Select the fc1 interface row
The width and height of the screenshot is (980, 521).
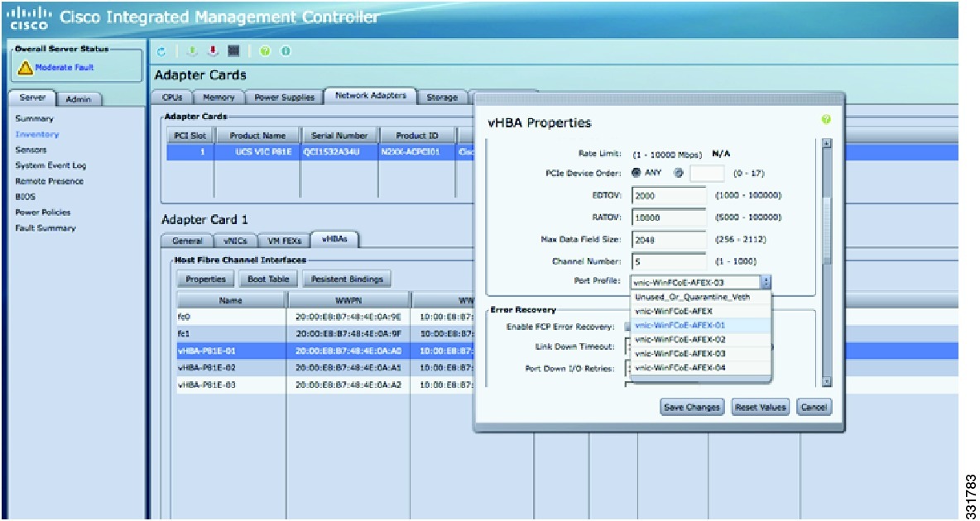pyautogui.click(x=325, y=333)
